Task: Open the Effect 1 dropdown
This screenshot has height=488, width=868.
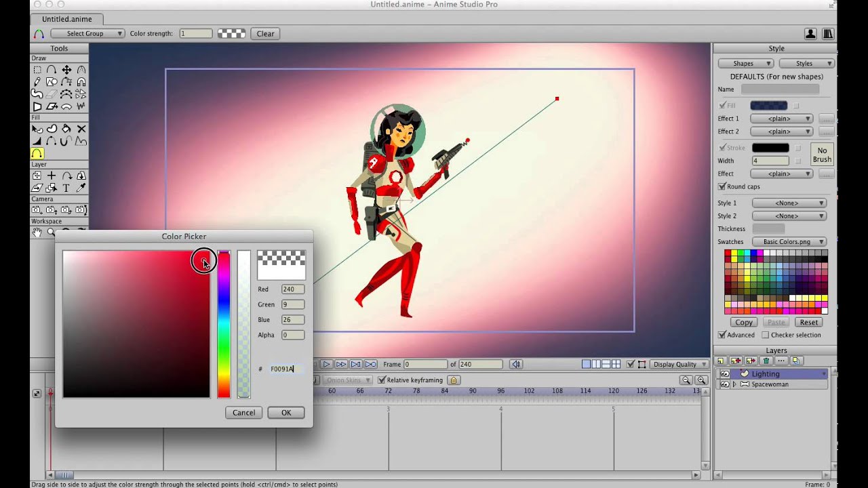Action: click(x=781, y=119)
